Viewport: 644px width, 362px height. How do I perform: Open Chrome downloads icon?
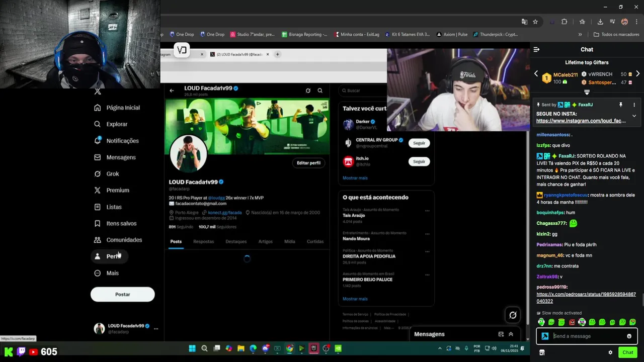[x=600, y=22]
